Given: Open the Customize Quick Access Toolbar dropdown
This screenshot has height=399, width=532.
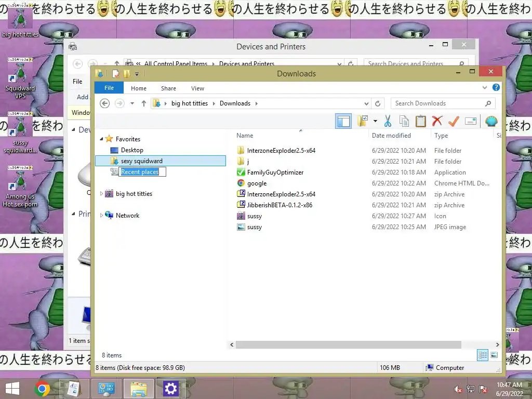Looking at the screenshot, I should (137, 74).
